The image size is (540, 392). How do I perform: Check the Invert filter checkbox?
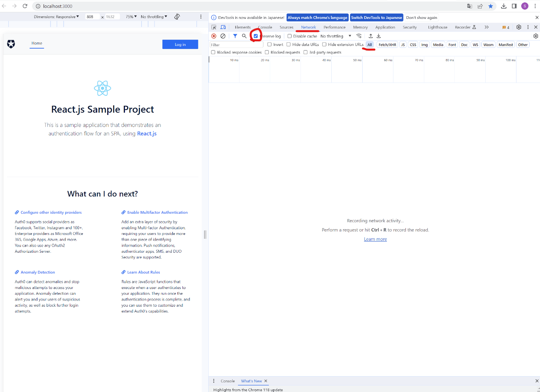(270, 44)
